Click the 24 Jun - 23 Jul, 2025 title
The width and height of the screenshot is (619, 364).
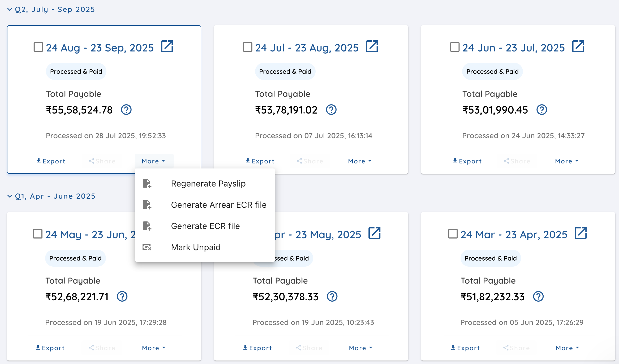pos(513,48)
